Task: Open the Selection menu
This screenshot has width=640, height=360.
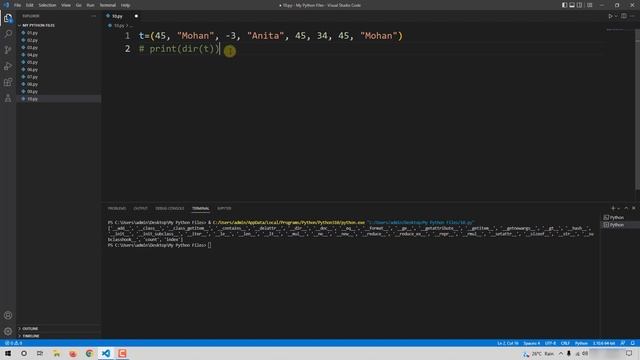Action: coord(47,5)
